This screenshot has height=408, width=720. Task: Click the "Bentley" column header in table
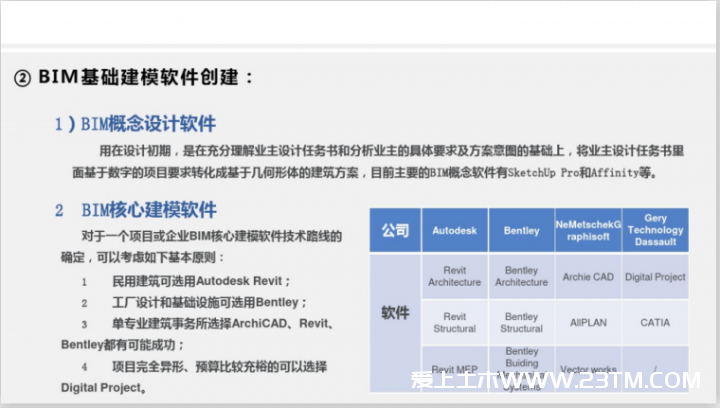coord(522,230)
